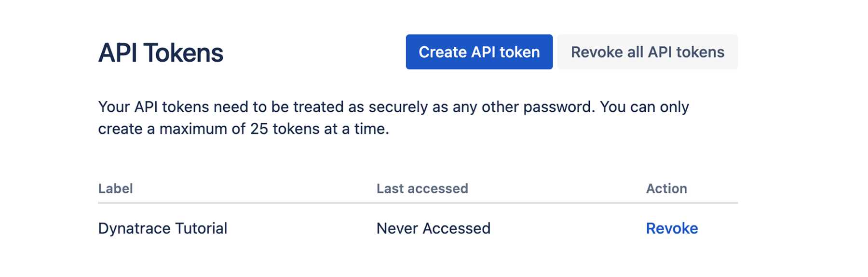Click the blue Revoke link
The width and height of the screenshot is (868, 277).
tap(672, 228)
